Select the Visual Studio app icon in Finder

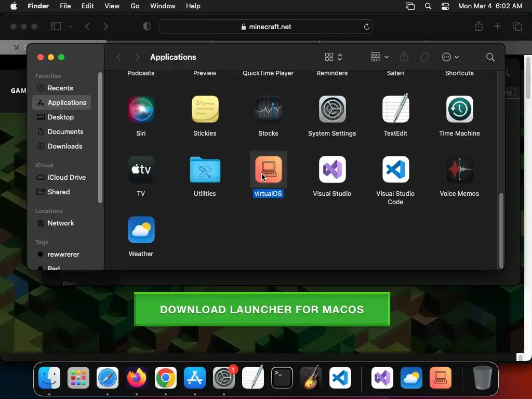pos(332,169)
